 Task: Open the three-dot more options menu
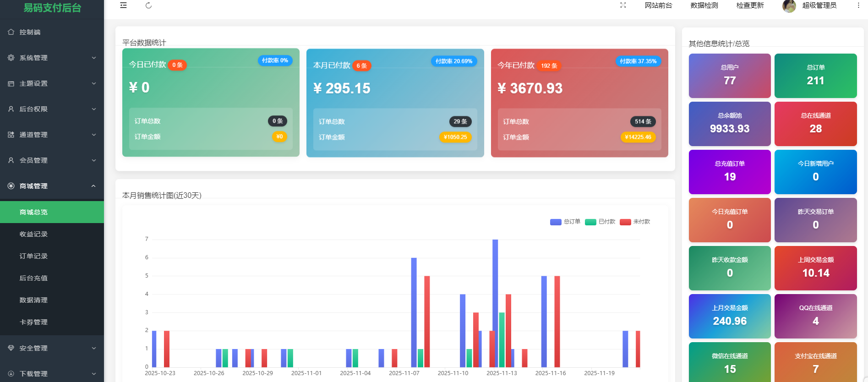(x=858, y=5)
